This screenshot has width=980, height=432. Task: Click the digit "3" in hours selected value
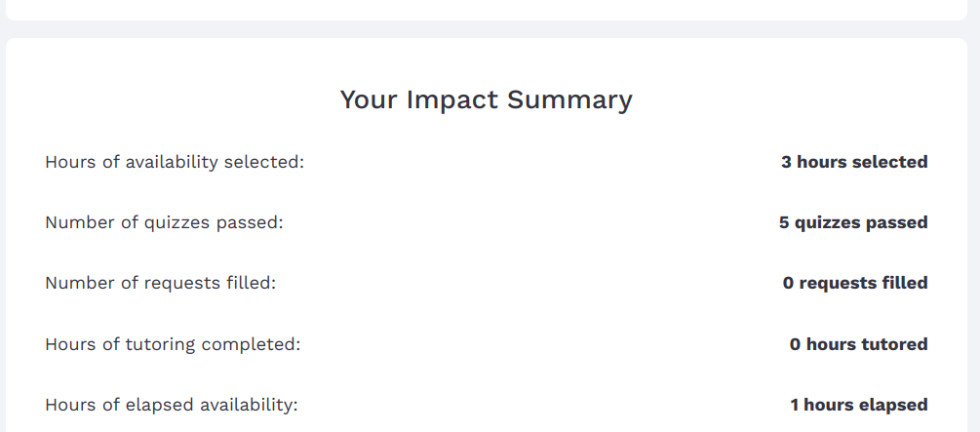click(x=786, y=162)
